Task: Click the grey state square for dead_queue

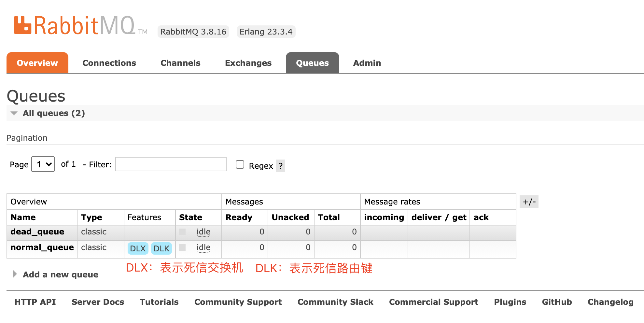Action: click(182, 232)
